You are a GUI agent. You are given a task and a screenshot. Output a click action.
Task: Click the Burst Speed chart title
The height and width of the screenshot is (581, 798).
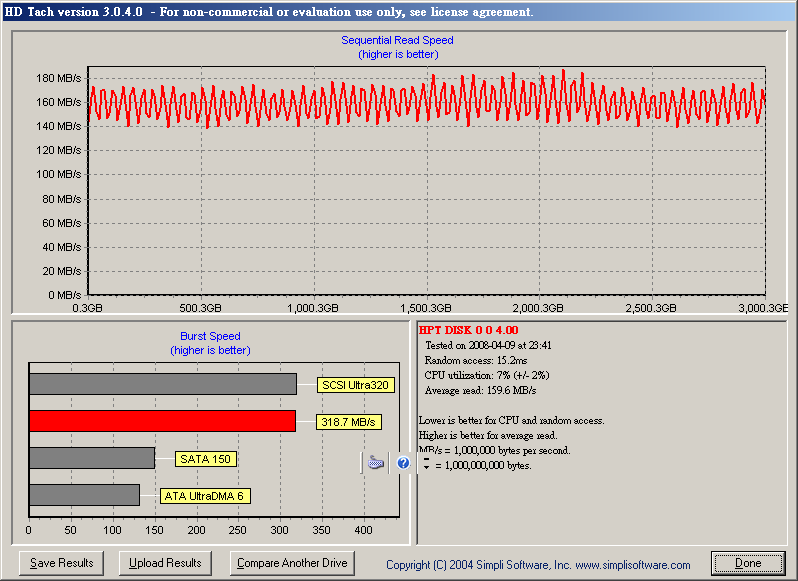point(210,336)
